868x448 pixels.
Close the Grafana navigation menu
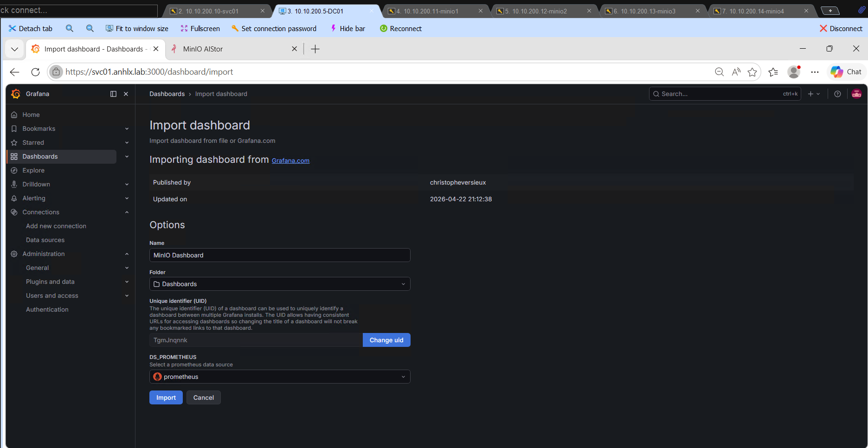click(x=126, y=94)
